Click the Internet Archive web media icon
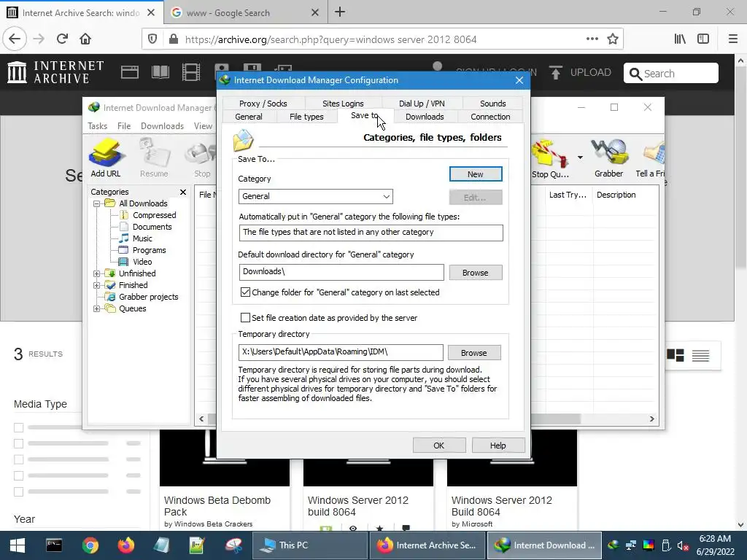747x560 pixels. [130, 72]
